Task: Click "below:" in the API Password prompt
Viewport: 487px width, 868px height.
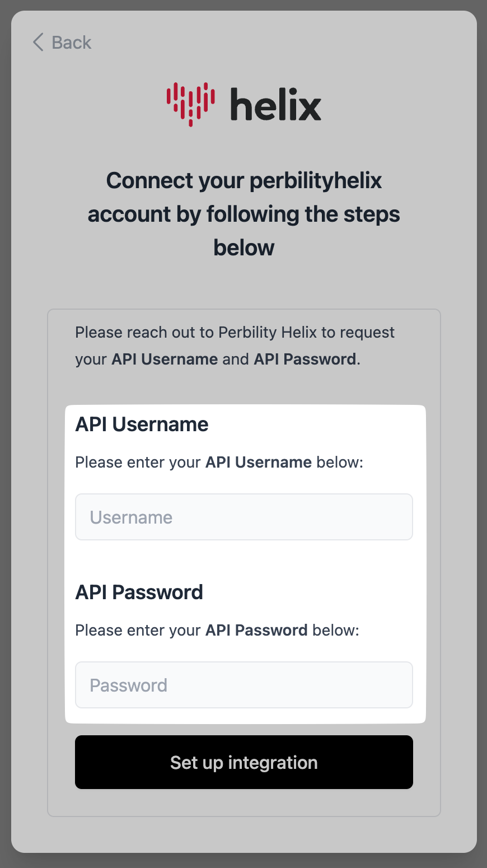Action: 336,630
